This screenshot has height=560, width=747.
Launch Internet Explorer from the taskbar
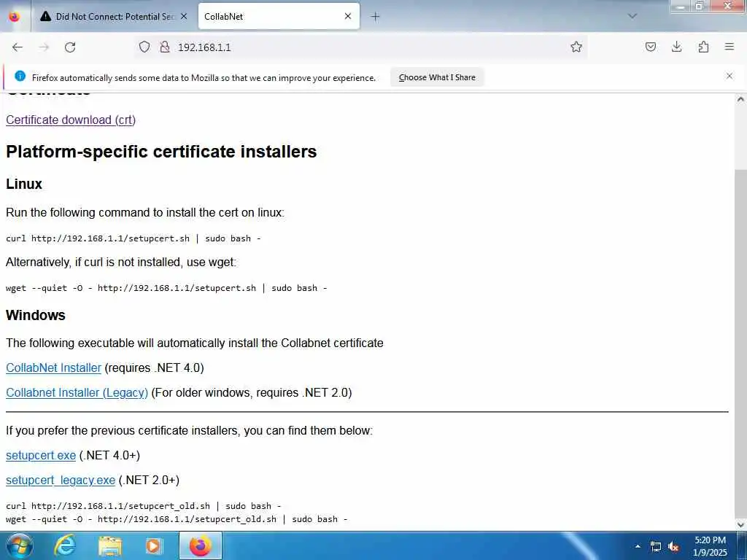click(65, 545)
